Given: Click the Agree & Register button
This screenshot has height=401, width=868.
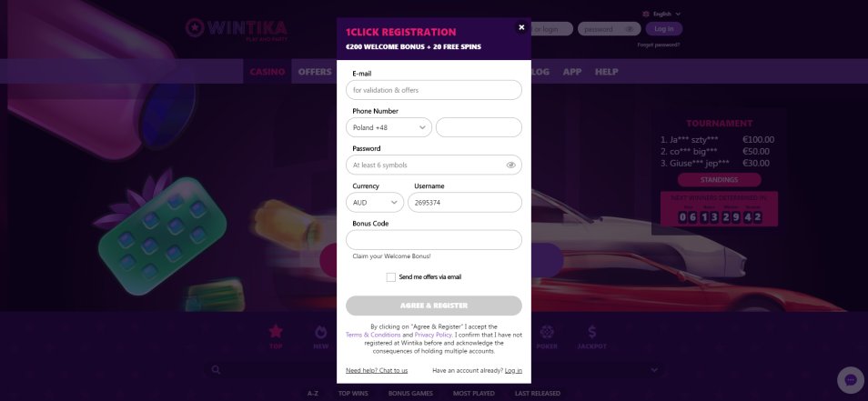Looking at the screenshot, I should coord(434,306).
